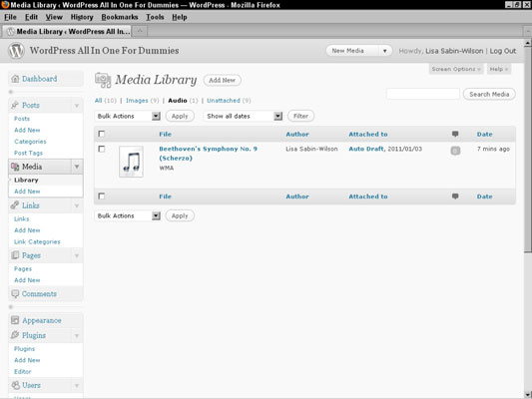Viewport: 532px width, 399px height.
Task: Open Post Tags in sidebar
Action: [29, 153]
